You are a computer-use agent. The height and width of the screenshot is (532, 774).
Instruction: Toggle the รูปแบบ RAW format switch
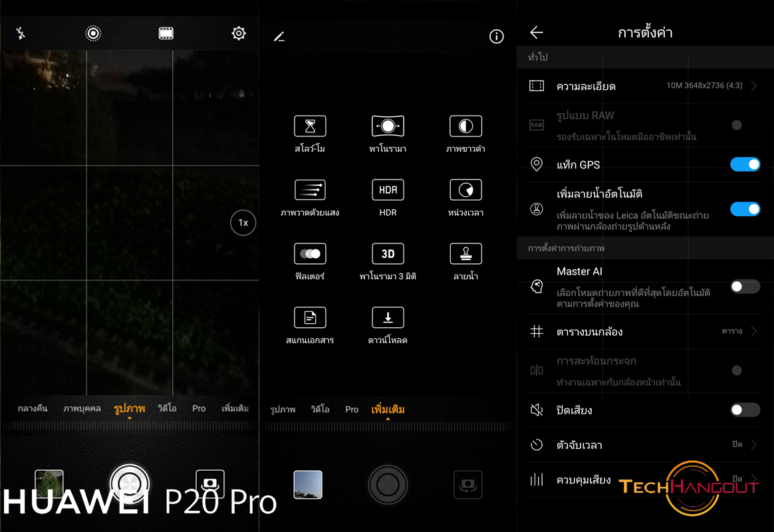point(737,125)
